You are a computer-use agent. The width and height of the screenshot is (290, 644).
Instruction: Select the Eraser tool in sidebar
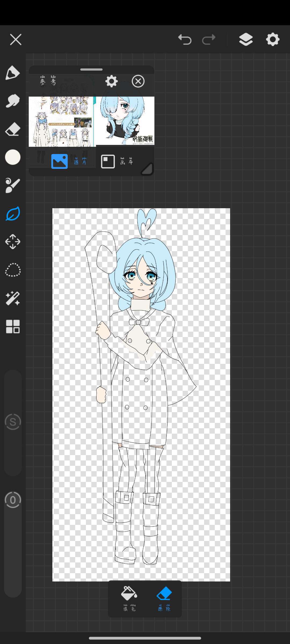point(13,129)
